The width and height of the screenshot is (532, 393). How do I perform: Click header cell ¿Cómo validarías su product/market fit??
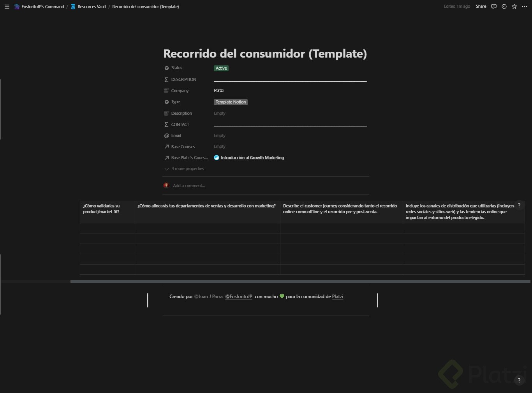click(107, 212)
